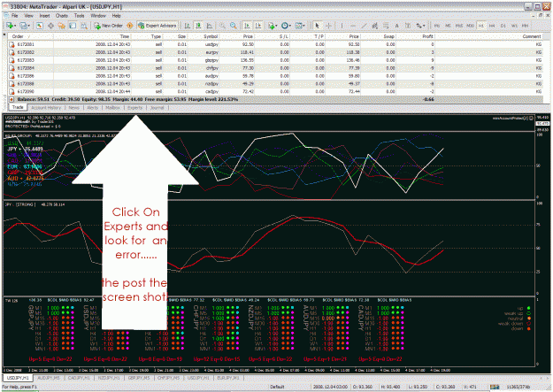Viewport: 553px width, 392px height.
Task: Sort by the Profit column header
Action: coord(416,36)
